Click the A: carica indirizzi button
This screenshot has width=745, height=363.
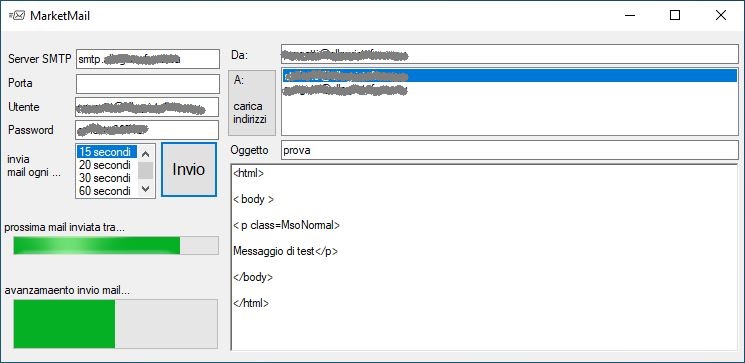coord(252,103)
